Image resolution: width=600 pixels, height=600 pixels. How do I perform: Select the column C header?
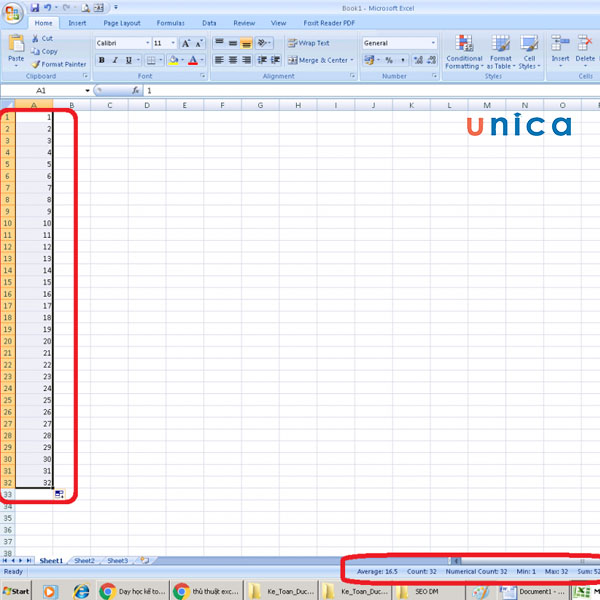(x=109, y=105)
